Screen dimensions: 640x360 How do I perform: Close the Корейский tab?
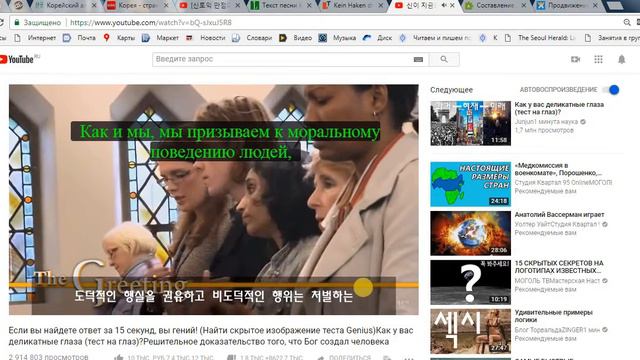tap(94, 5)
